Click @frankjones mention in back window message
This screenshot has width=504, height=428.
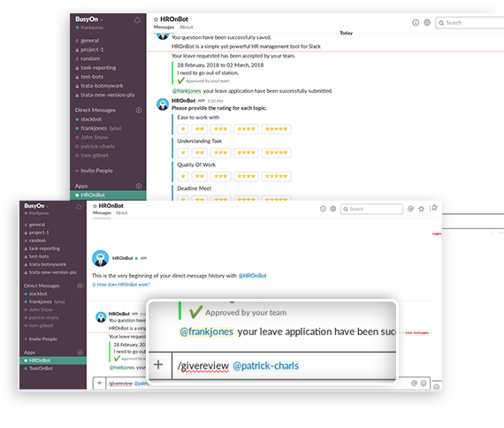click(x=187, y=91)
